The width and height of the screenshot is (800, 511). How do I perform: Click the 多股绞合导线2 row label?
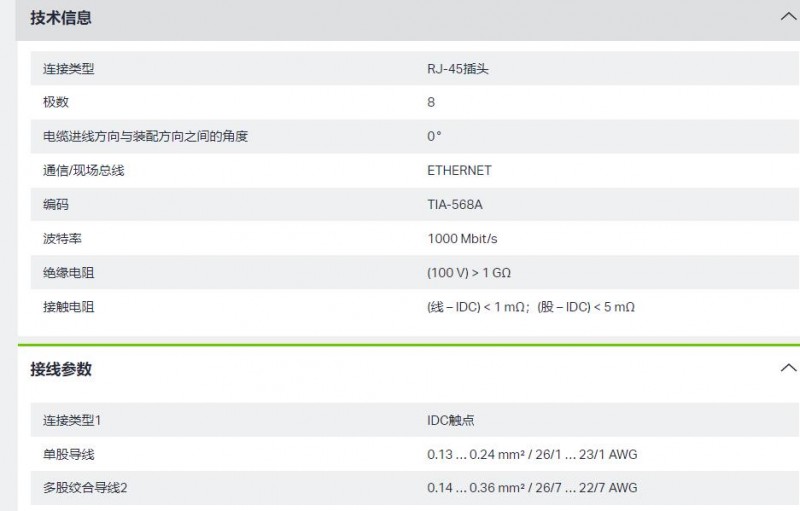click(85, 488)
